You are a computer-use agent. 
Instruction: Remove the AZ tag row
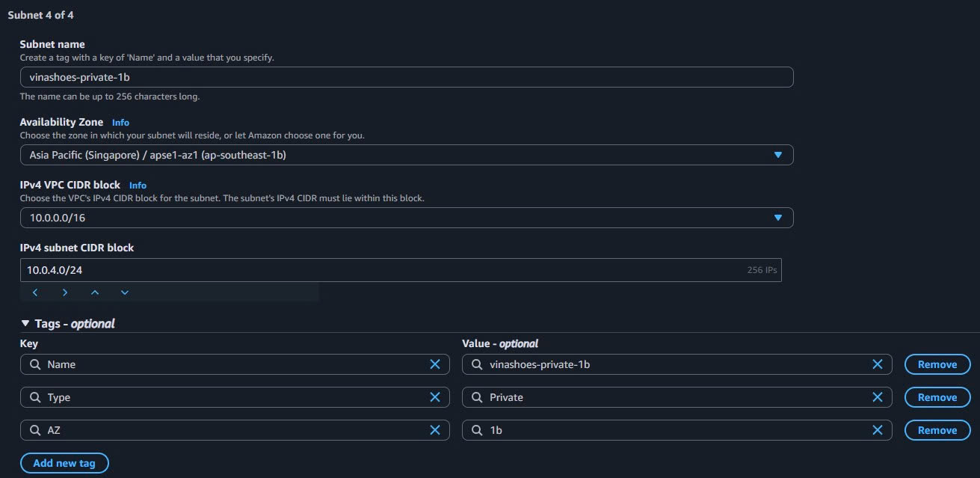point(937,430)
